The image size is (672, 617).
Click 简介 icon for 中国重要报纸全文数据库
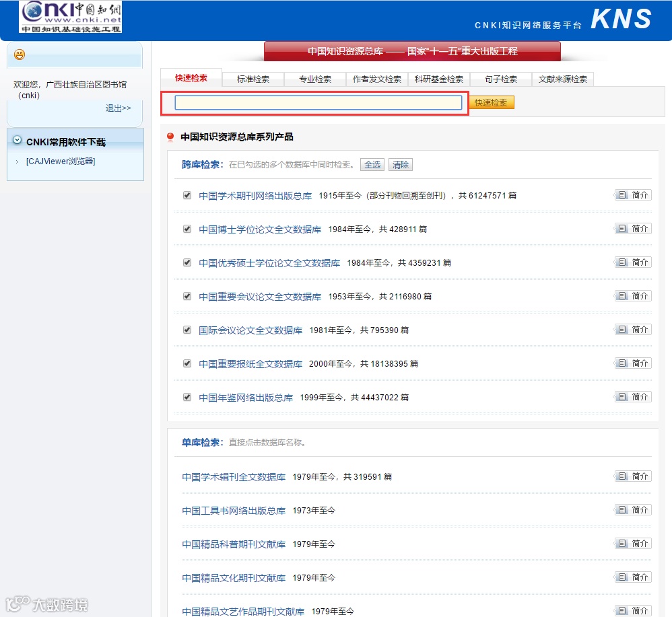(633, 363)
